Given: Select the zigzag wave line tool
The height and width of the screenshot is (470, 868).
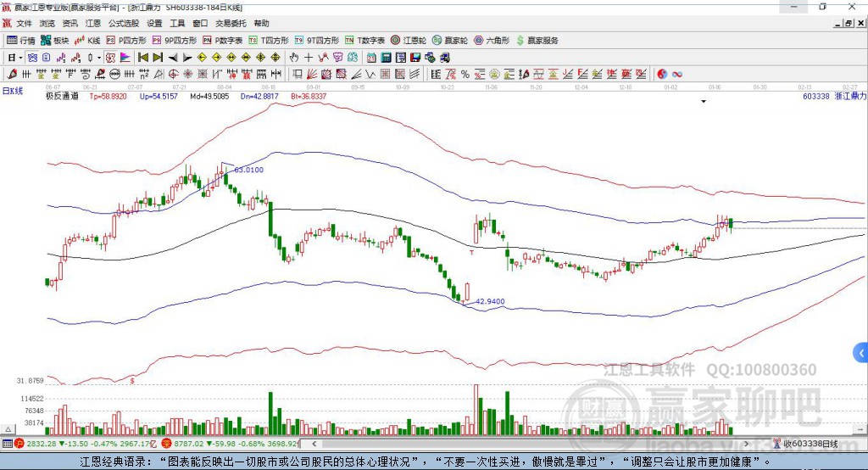Looking at the screenshot, I should point(370,75).
